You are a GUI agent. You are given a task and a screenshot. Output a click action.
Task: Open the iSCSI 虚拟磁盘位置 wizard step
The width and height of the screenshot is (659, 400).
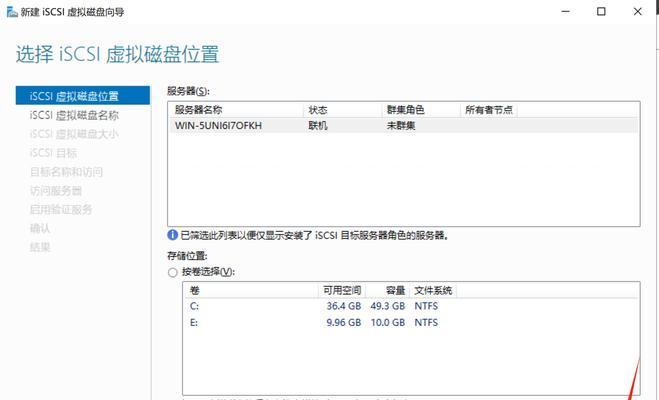83,95
